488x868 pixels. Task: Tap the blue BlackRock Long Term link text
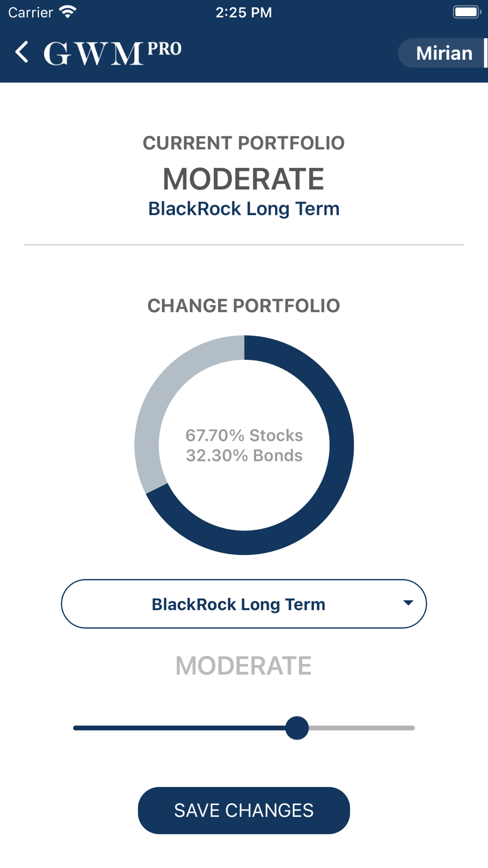click(244, 209)
